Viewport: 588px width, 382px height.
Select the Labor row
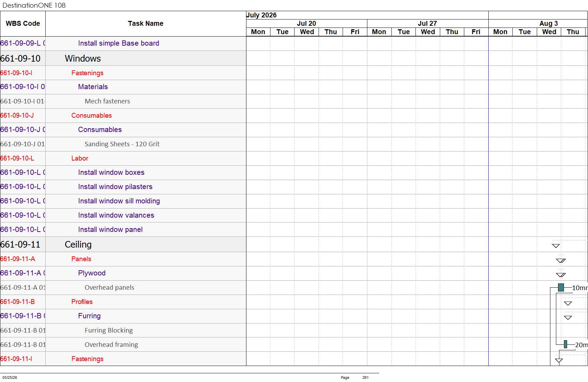pos(123,158)
